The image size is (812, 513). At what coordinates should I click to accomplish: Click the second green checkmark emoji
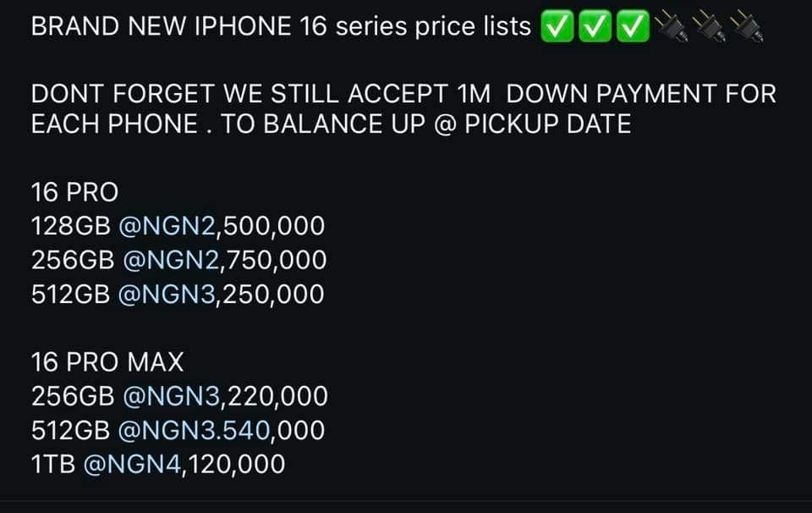595,26
